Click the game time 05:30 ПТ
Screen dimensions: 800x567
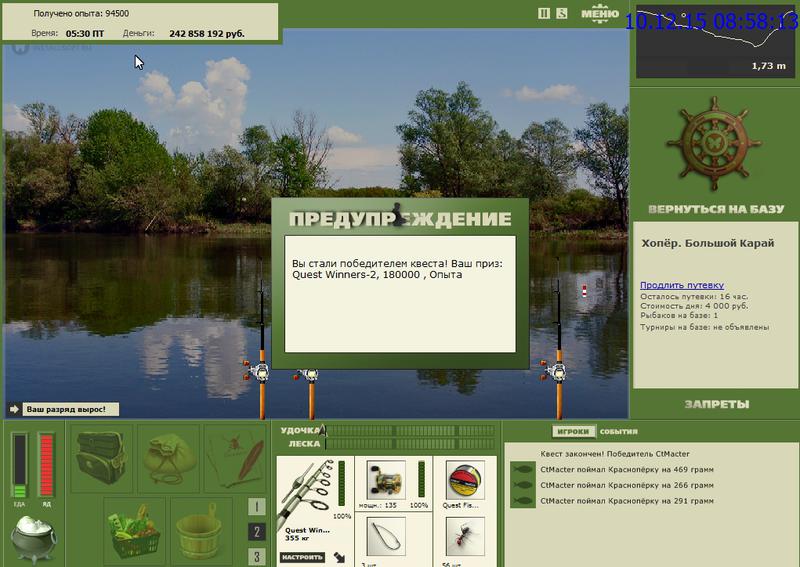85,34
